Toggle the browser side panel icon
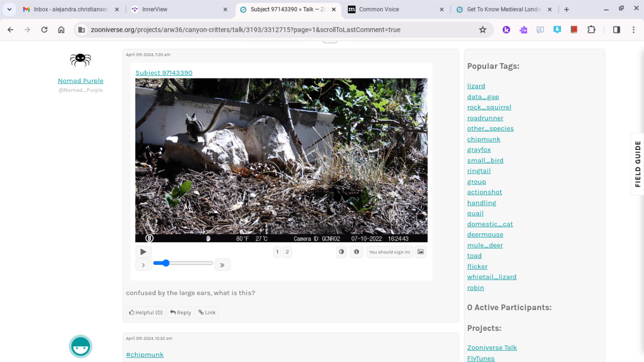 click(616, 30)
